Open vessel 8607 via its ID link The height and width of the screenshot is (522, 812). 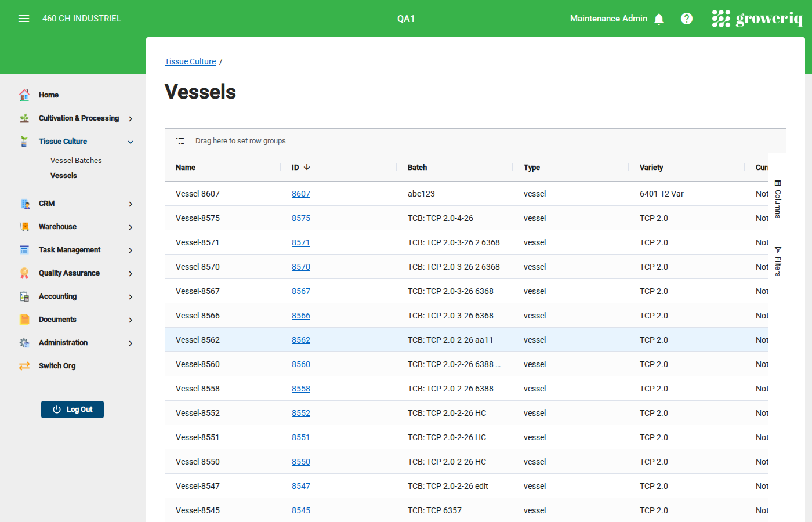point(300,194)
